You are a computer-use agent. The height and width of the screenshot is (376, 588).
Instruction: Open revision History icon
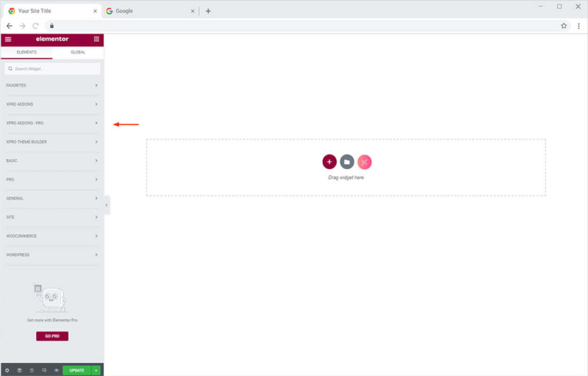[32, 370]
